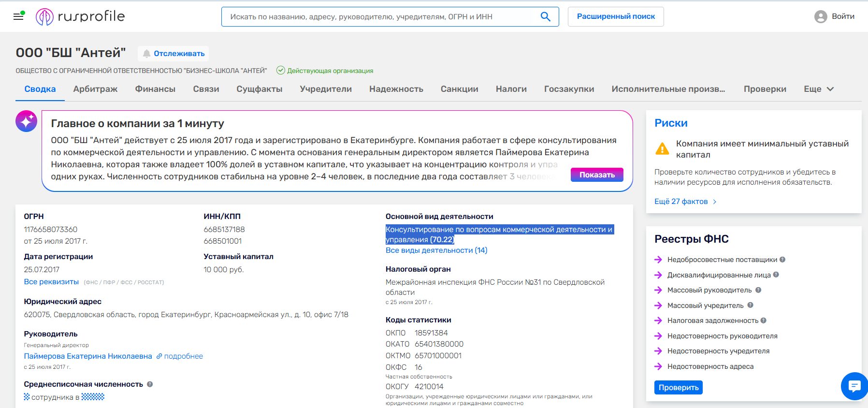This screenshot has height=408, width=868.
Task: Click the ОГРН number 1176658073360
Action: tap(51, 230)
